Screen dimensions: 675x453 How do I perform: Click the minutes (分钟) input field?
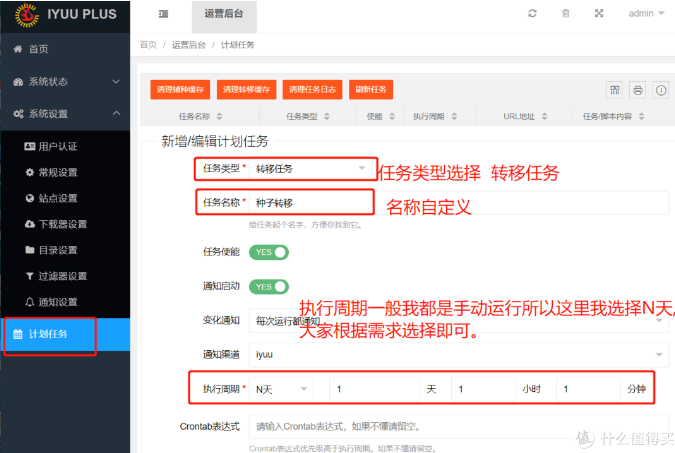coord(588,389)
